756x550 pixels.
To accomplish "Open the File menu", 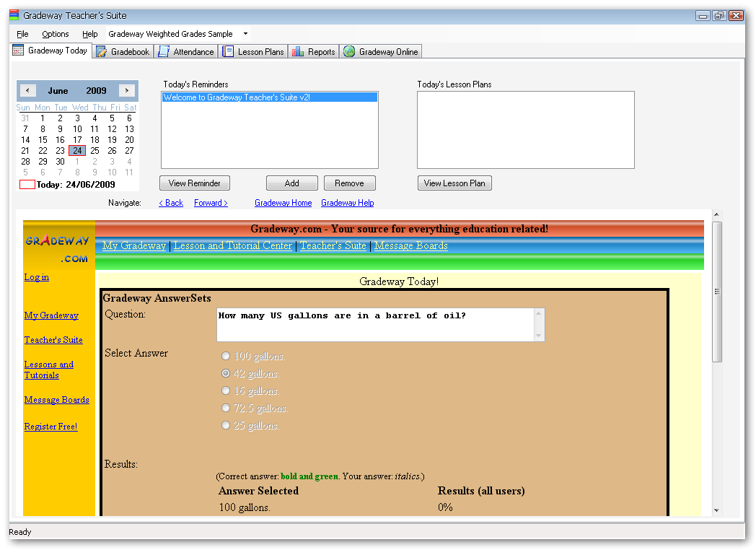I will coord(22,34).
